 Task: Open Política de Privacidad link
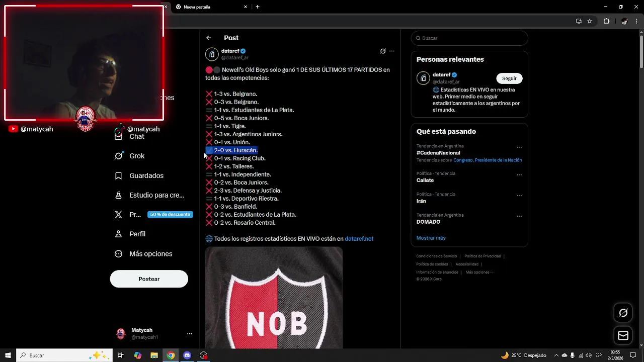coord(482,256)
